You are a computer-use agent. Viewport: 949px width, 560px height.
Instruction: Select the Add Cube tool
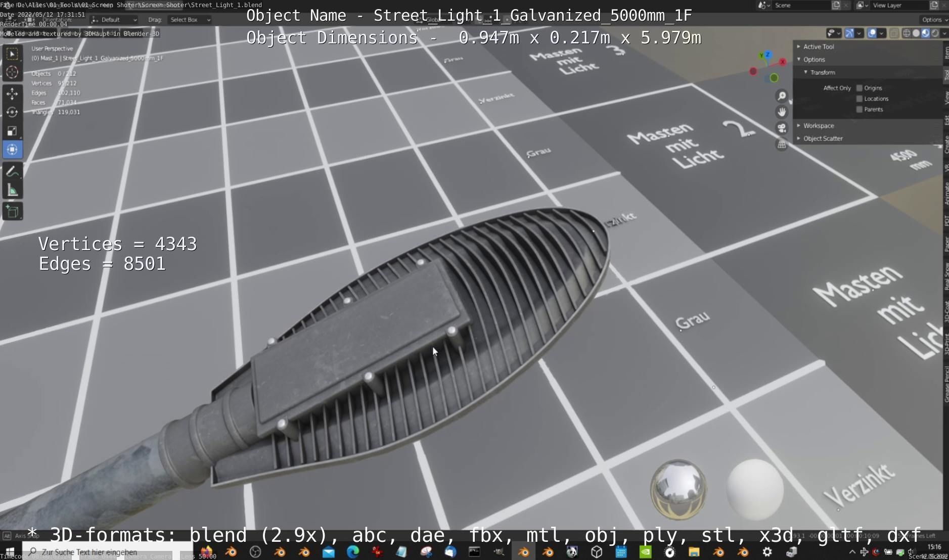13,211
